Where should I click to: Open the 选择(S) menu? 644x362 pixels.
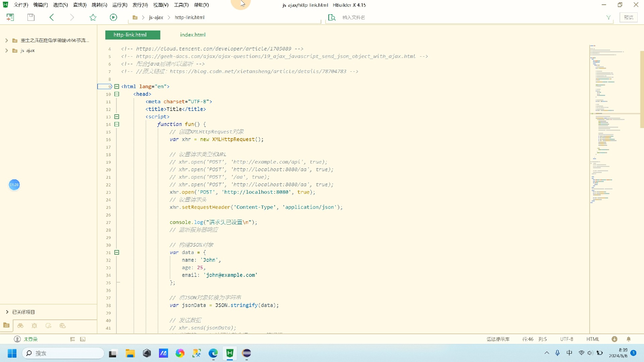pyautogui.click(x=60, y=5)
